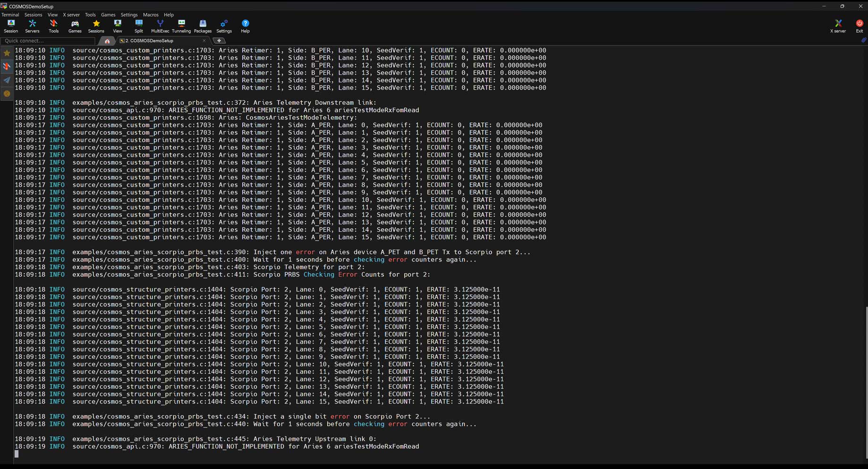Open the Tools knife sidebar tab
Screen dimensions: 868x469
coord(7,67)
